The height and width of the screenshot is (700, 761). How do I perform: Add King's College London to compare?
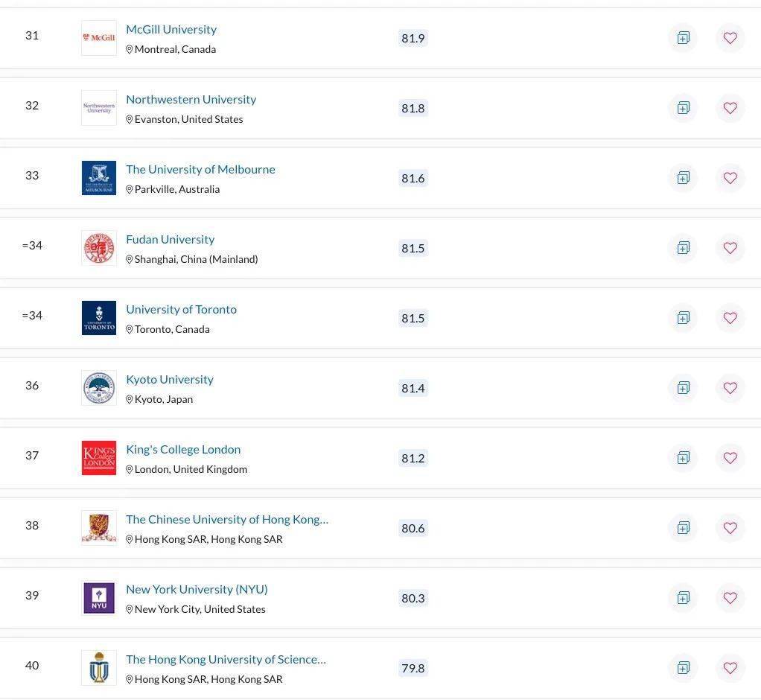point(683,458)
